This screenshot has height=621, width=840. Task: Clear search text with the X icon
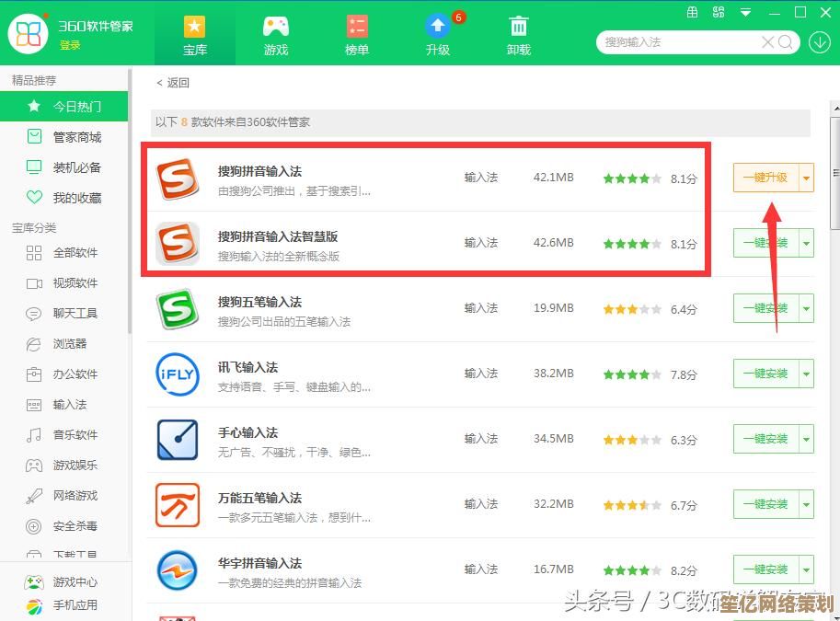click(767, 42)
